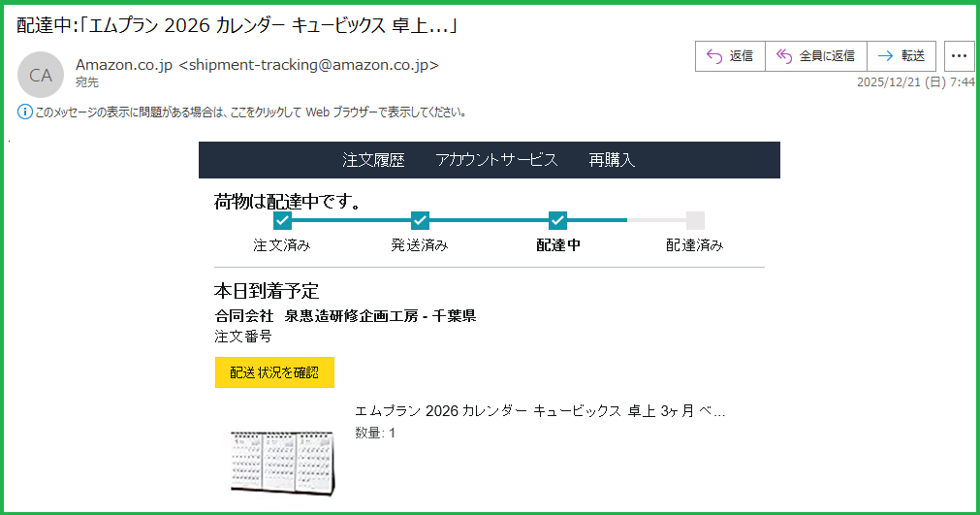980x515 pixels.
Task: Select アカウントサービス in the header bar
Action: pyautogui.click(x=496, y=160)
